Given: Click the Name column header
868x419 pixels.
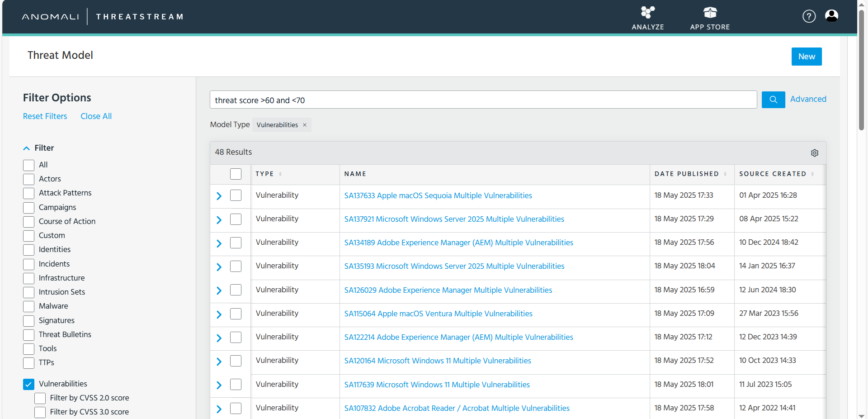Looking at the screenshot, I should 355,174.
